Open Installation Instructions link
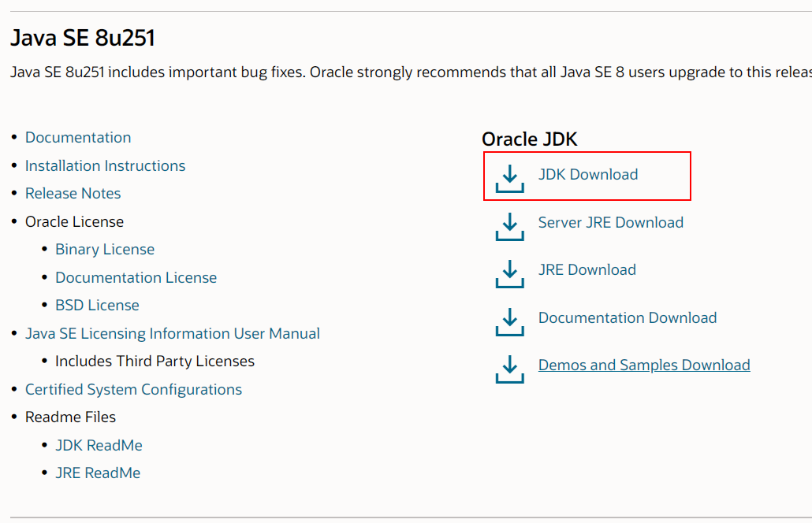Viewport: 812px width, 523px height. [x=105, y=165]
